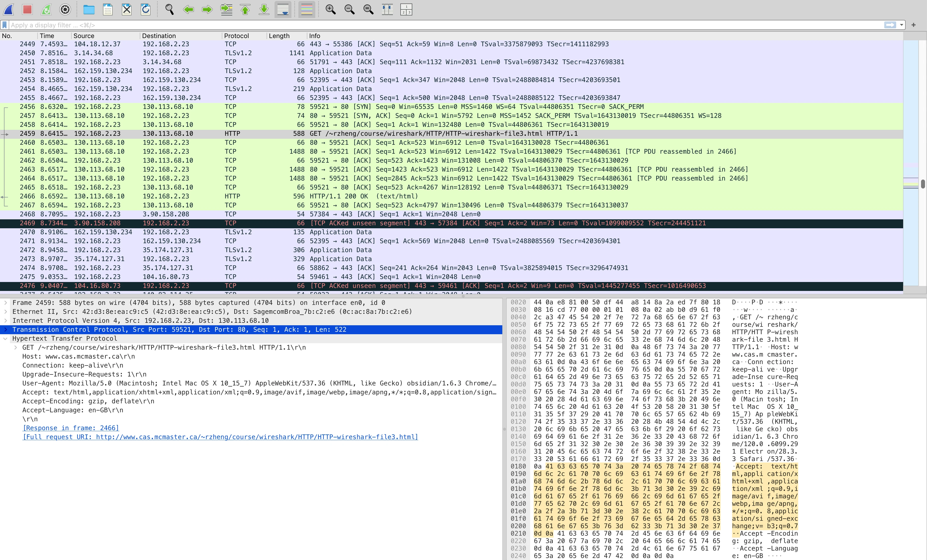The image size is (927, 560).
Task: Collapse the Hypertext Transfer Protocol section
Action: [5, 339]
